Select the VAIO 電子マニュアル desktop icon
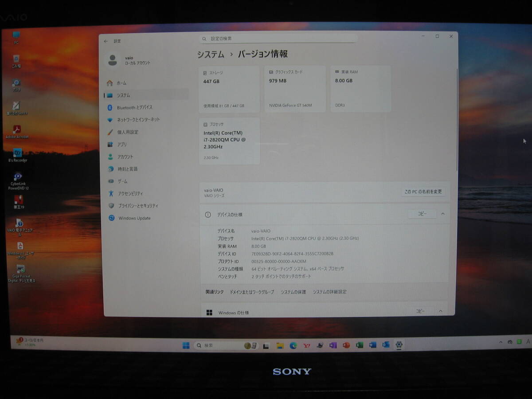 coord(20,227)
